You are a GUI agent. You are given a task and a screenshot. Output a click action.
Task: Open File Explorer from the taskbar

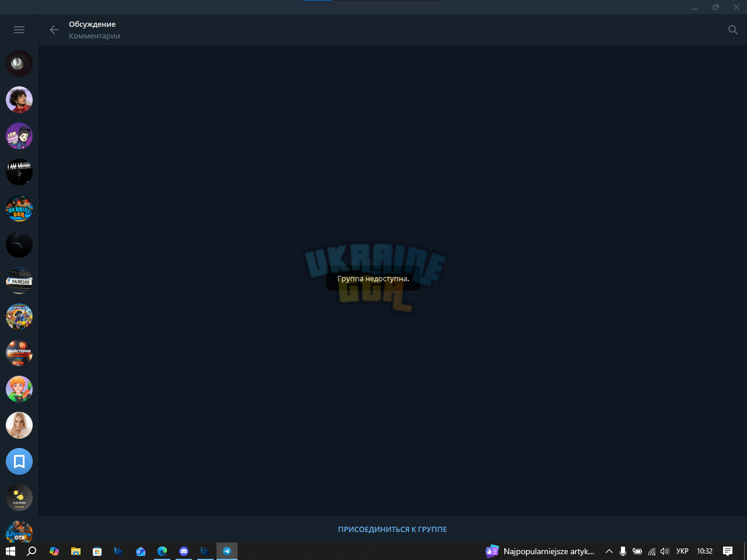point(76,551)
